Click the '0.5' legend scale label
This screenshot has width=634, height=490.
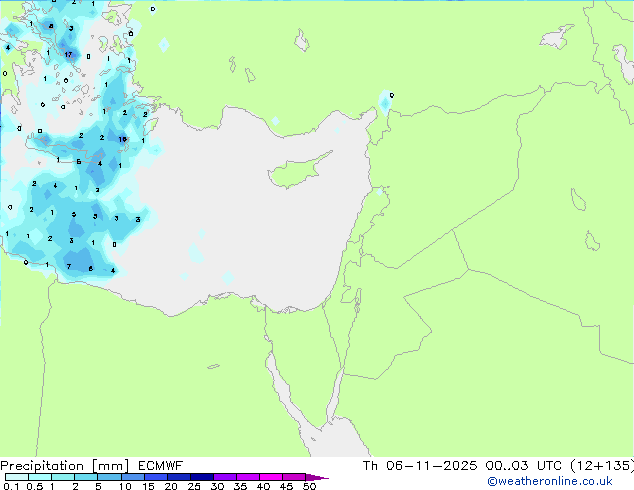(35, 486)
